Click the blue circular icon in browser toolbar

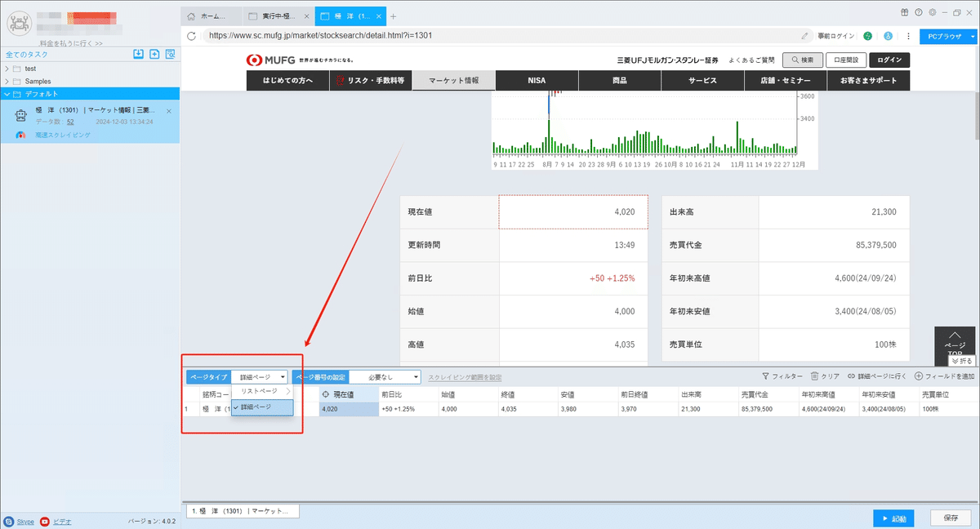tap(887, 36)
